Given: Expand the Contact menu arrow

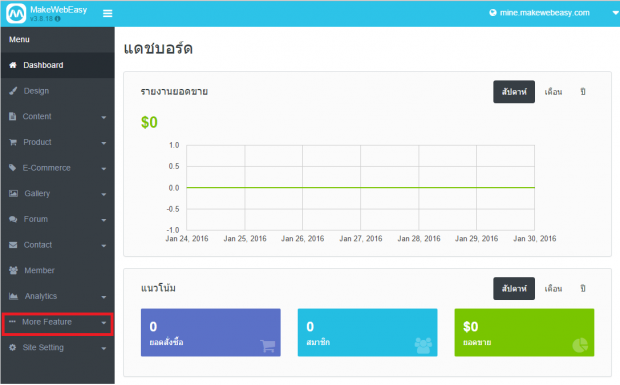Looking at the screenshot, I should pyautogui.click(x=104, y=246).
